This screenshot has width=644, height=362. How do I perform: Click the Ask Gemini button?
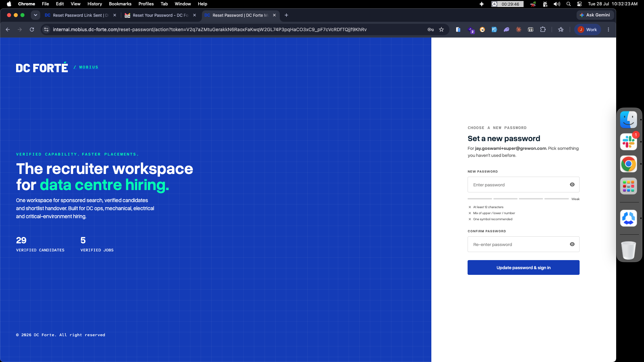pos(595,15)
